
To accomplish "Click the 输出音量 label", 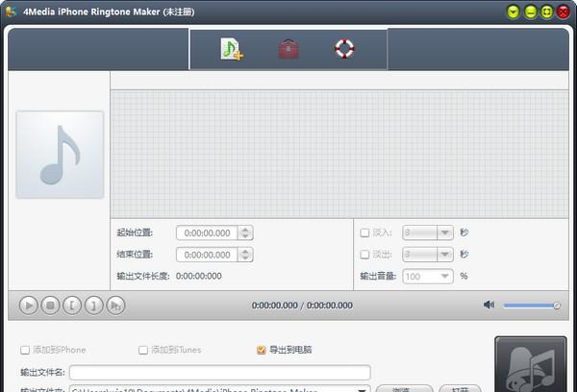I will point(378,276).
